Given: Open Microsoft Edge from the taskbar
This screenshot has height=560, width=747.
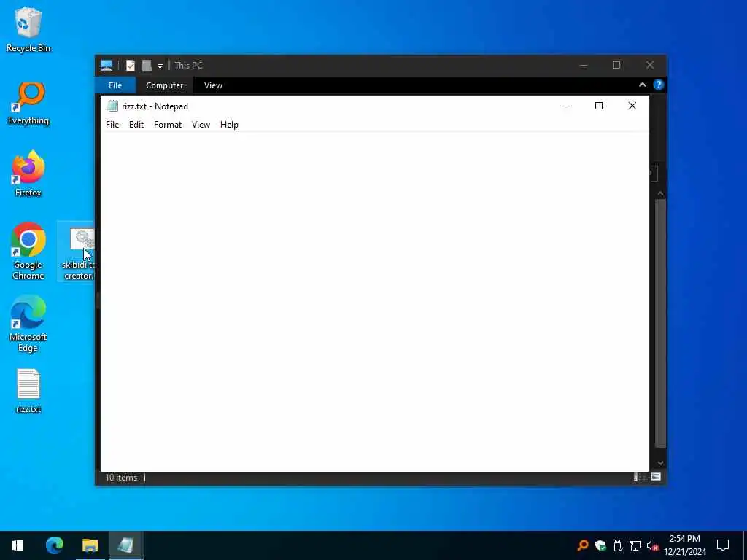Looking at the screenshot, I should (x=54, y=545).
